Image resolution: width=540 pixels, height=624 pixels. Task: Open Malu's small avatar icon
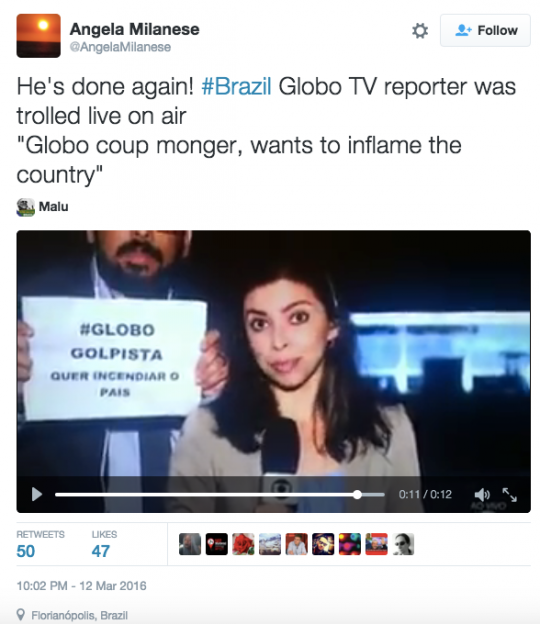(25, 207)
